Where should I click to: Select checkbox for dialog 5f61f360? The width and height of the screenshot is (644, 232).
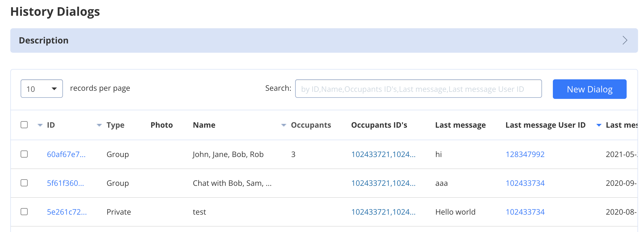pyautogui.click(x=24, y=183)
